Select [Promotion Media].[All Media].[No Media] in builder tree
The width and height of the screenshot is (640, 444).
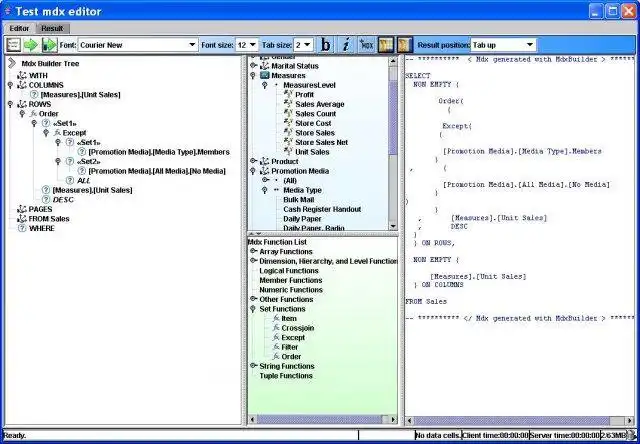point(157,171)
